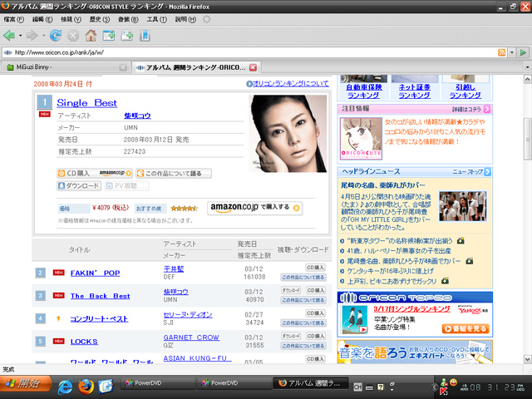Click the new tab toolbar icon
This screenshot has height=399, width=532.
point(109,35)
